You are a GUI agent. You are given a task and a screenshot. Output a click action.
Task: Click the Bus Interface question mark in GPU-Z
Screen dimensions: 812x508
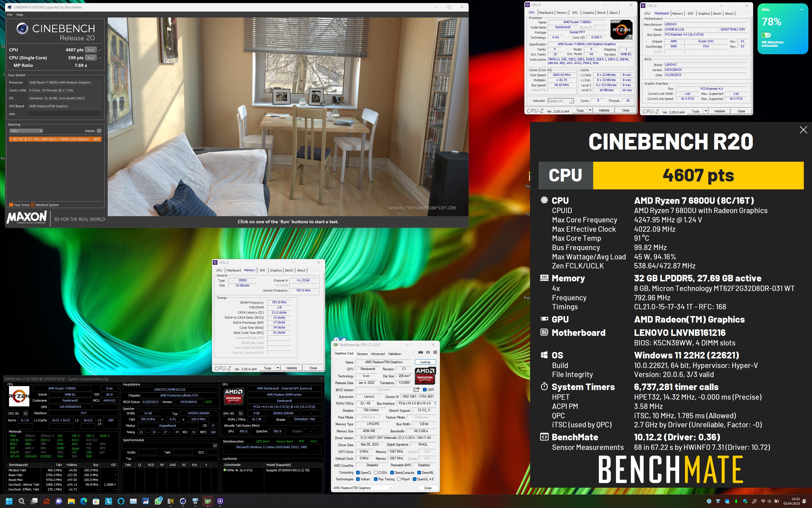[435, 403]
